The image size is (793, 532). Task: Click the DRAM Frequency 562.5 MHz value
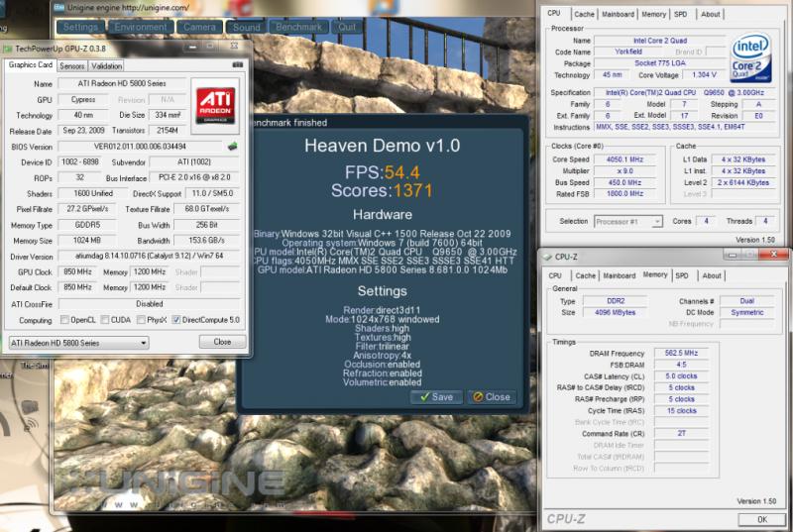pos(681,353)
